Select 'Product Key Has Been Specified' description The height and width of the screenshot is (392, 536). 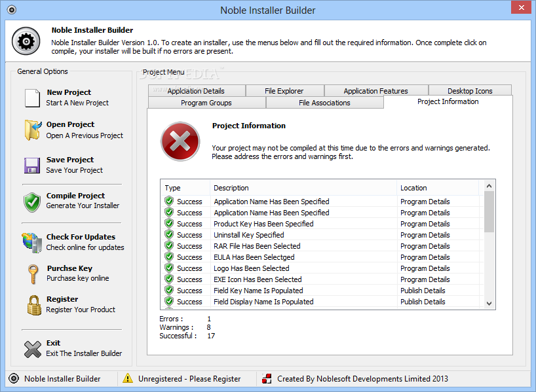click(x=263, y=224)
